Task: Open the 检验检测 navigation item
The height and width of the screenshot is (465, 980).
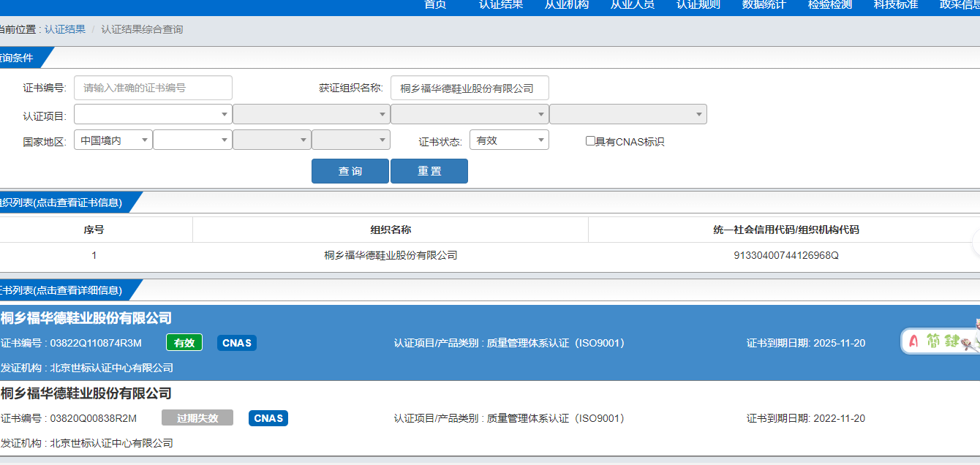Action: [830, 4]
